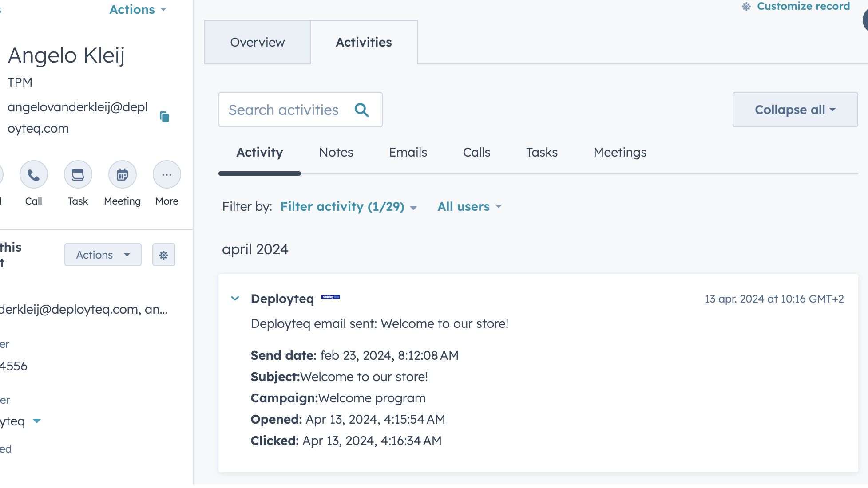Click the Meeting calendar icon

[x=122, y=175]
